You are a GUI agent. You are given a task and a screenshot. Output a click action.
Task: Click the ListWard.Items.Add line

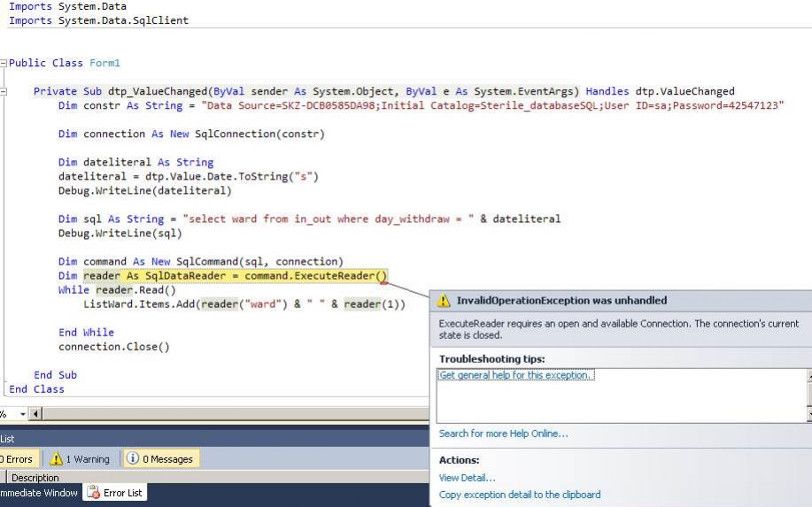pos(244,304)
